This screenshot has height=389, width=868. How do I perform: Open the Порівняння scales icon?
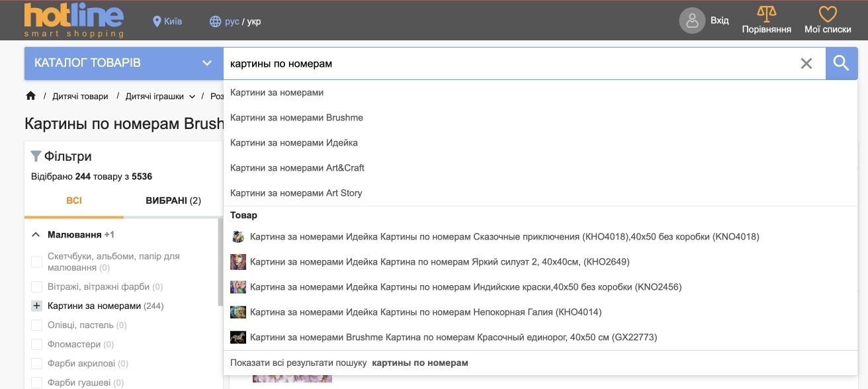[767, 14]
